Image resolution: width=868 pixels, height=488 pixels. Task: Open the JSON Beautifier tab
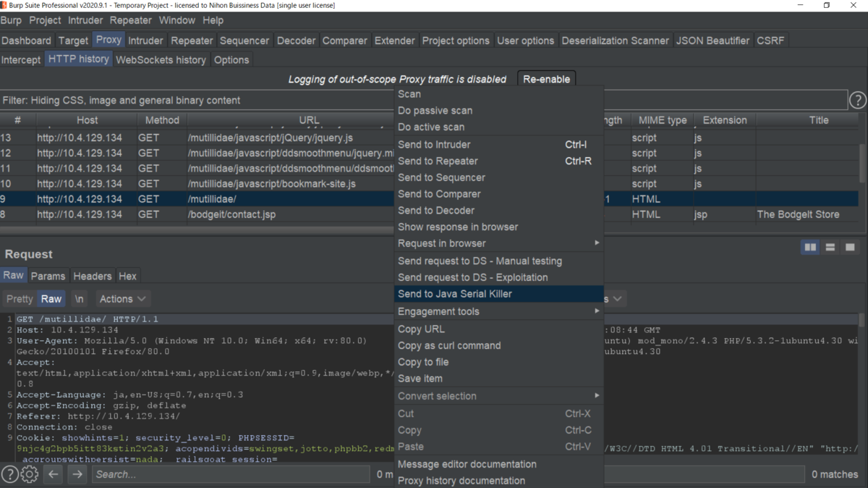713,41
